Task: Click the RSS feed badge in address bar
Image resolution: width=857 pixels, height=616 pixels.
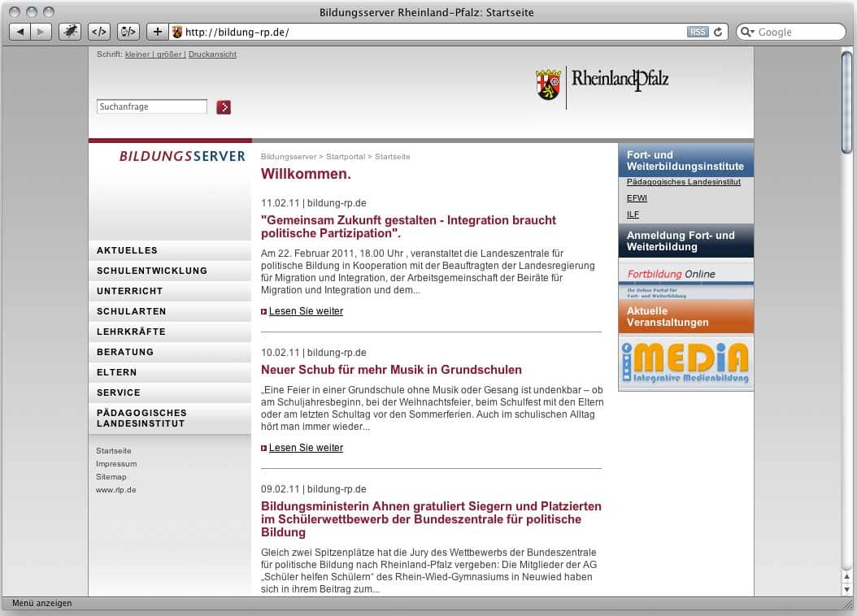Action: (697, 33)
